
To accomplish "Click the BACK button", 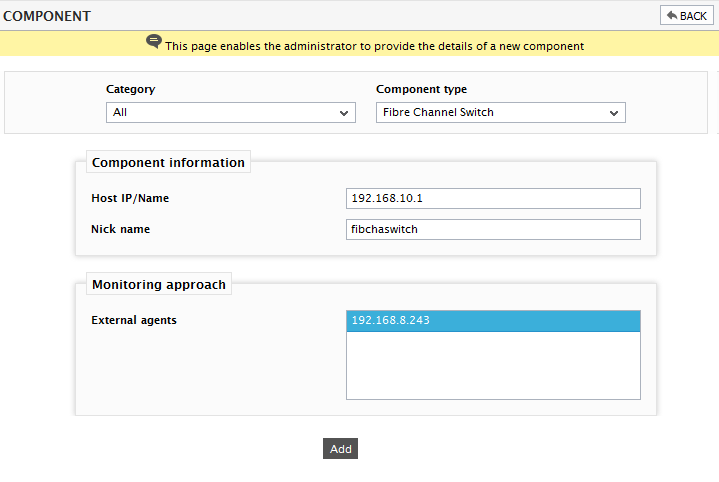I will (x=686, y=16).
